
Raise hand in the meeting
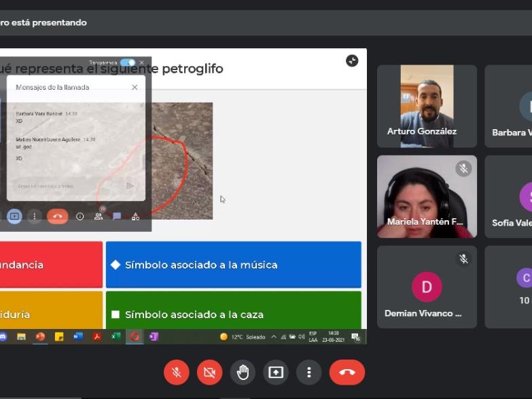coord(243,372)
